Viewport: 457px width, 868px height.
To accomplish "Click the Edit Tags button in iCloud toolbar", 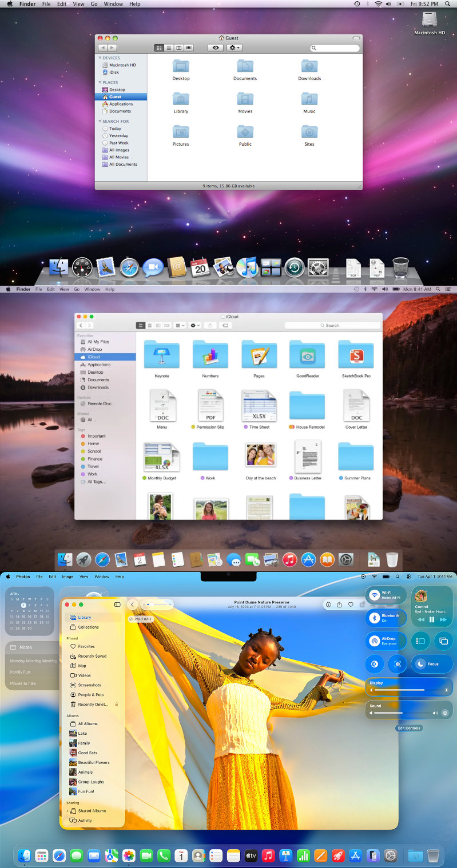I will coord(225,325).
